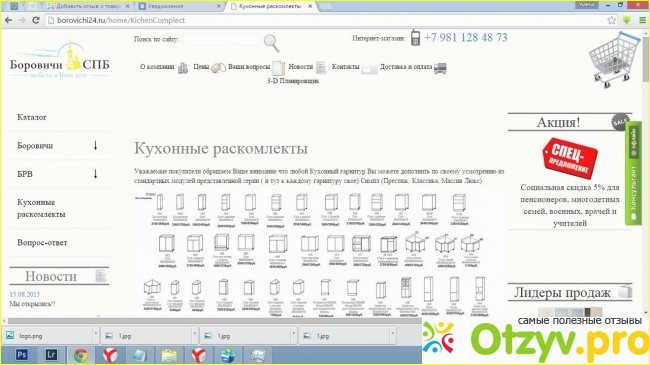Image resolution: width=650 pixels, height=365 pixels.
Task: Open Lightroom from the taskbar
Action: (51, 355)
